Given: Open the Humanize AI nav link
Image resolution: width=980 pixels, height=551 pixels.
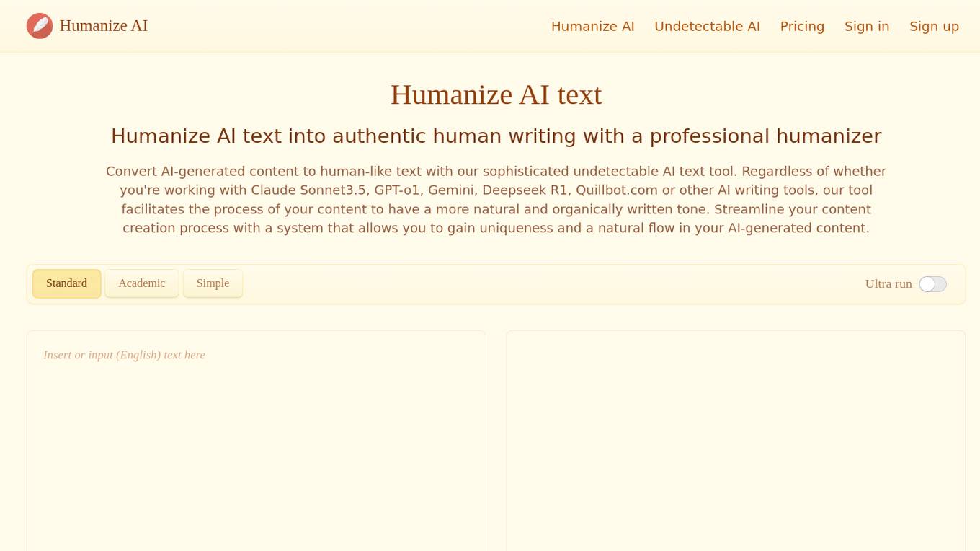Looking at the screenshot, I should [592, 27].
